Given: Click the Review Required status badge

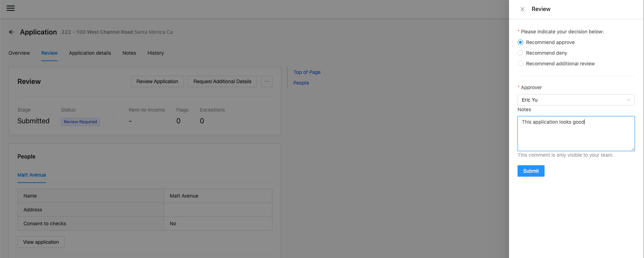Looking at the screenshot, I should [x=80, y=122].
